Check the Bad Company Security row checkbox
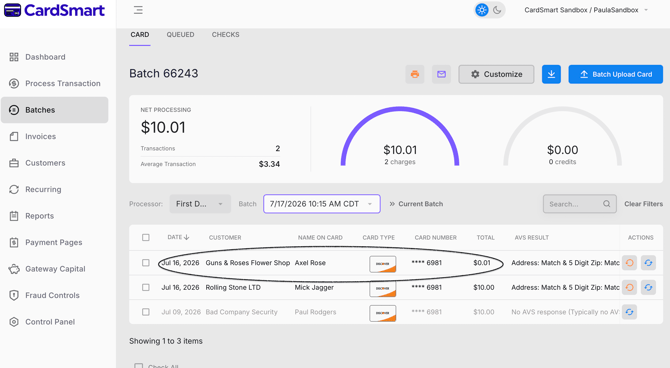Image resolution: width=670 pixels, height=368 pixels. (146, 312)
